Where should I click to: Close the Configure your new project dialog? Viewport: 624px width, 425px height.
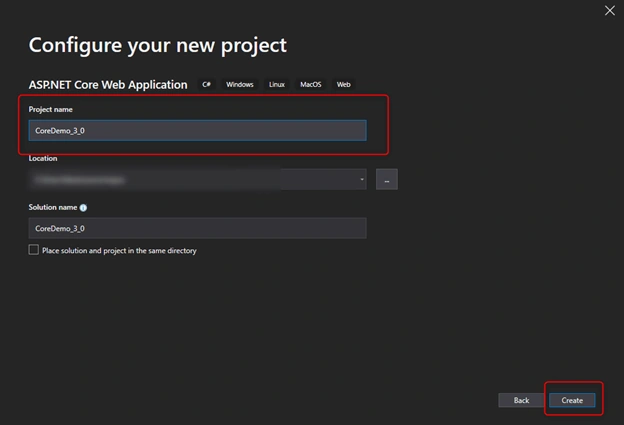610,10
